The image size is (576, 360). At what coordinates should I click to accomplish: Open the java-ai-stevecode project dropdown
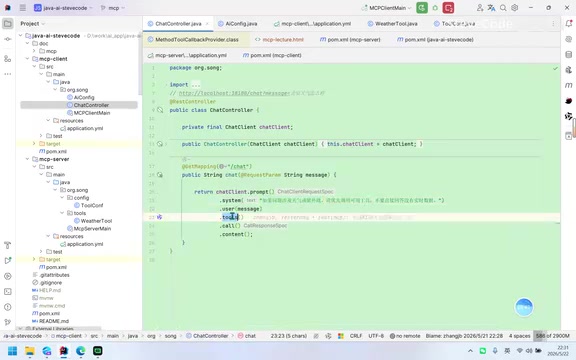click(63, 8)
